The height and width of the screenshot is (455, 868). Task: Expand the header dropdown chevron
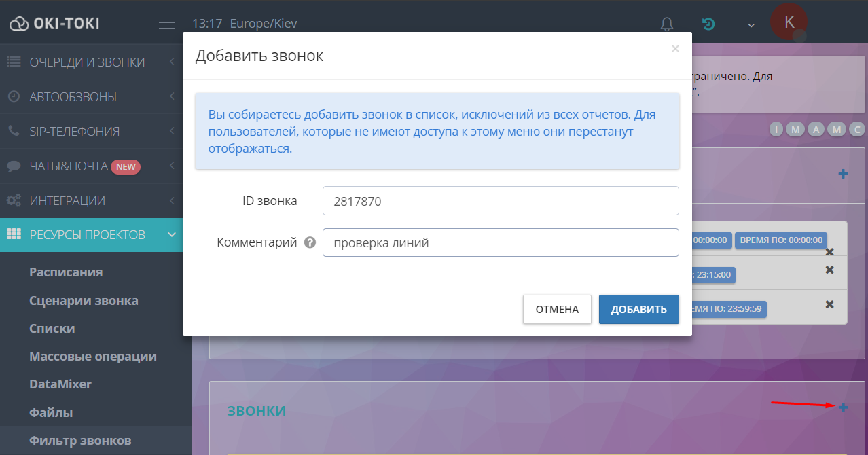[751, 25]
